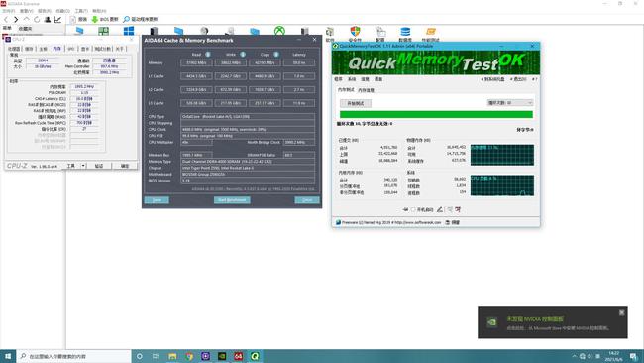
Task: Click the taskbar search box
Action: tap(74, 356)
